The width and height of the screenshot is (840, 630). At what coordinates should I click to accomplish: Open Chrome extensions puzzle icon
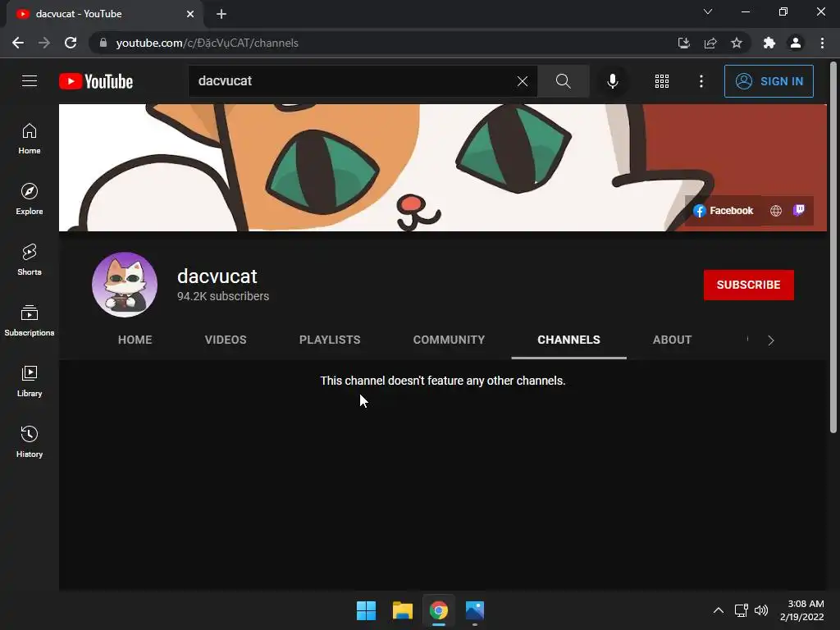769,43
